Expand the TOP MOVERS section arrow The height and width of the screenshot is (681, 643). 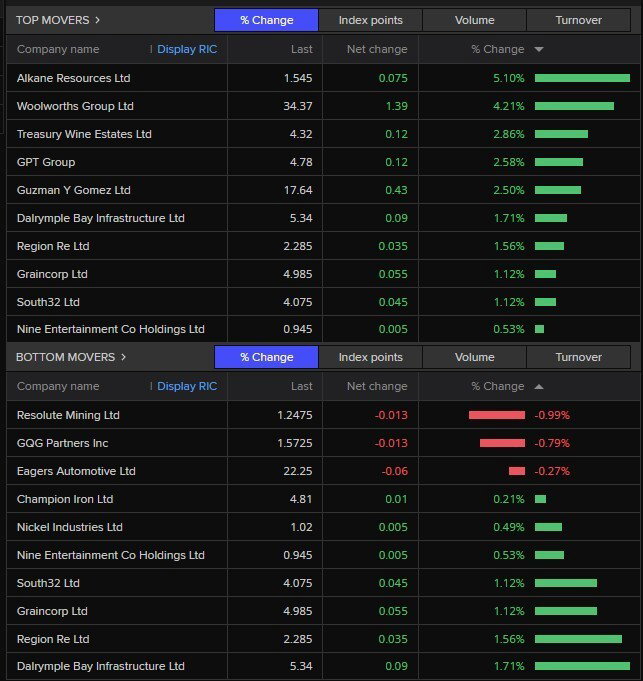(x=98, y=20)
